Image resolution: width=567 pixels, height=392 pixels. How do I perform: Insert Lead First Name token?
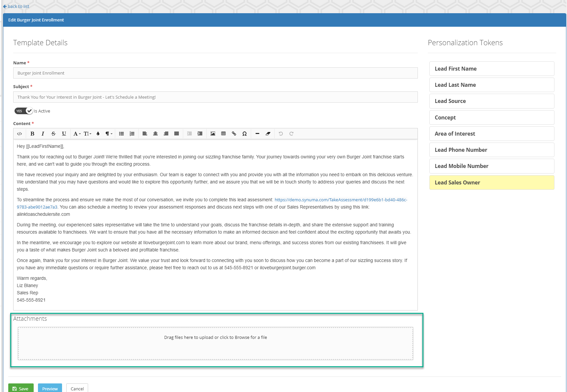coord(492,69)
